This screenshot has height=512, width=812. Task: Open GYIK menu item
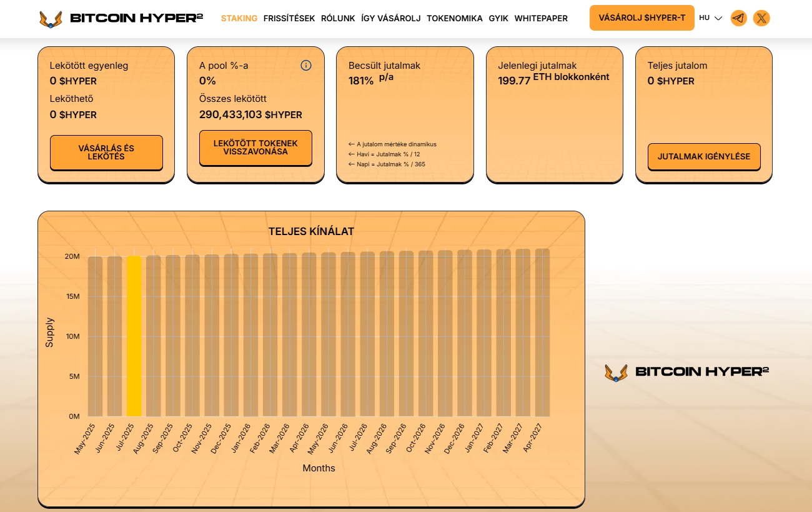click(x=498, y=18)
